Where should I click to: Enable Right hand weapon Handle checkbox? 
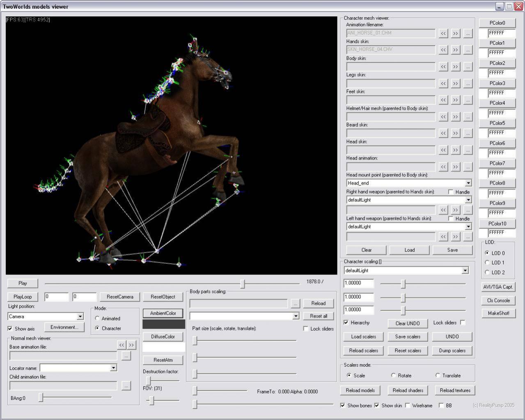[451, 192]
